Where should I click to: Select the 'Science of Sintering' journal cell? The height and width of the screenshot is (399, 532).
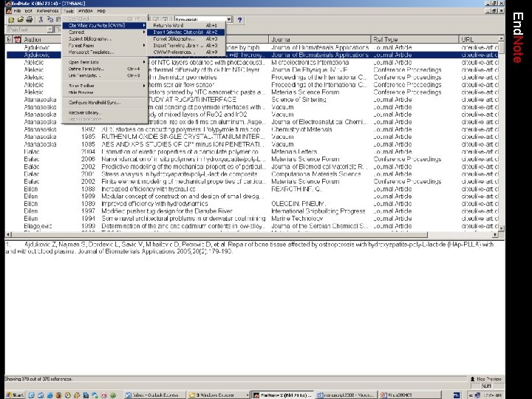tap(299, 100)
